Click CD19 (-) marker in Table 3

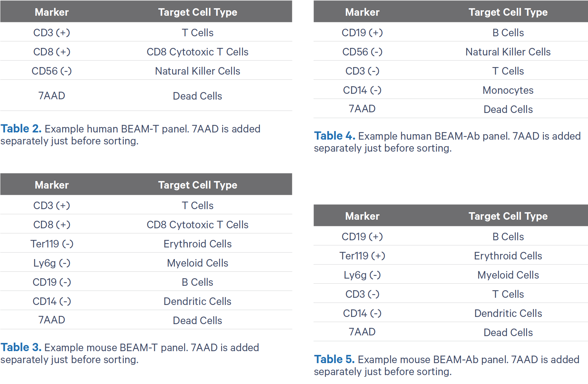click(x=52, y=282)
